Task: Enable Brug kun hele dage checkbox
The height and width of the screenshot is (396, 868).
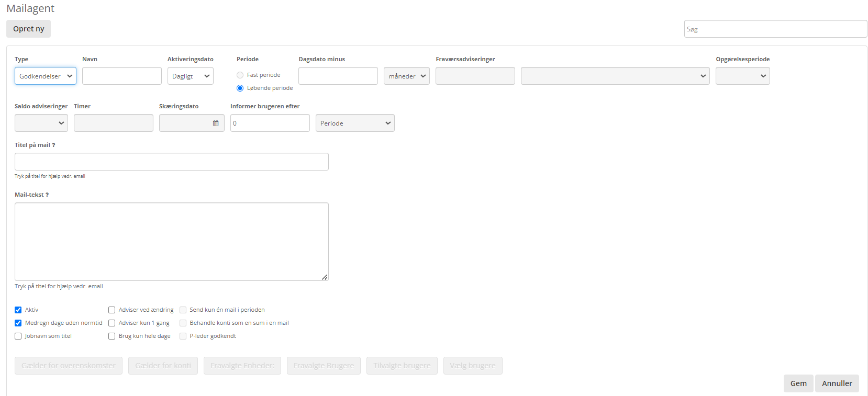Action: [112, 336]
